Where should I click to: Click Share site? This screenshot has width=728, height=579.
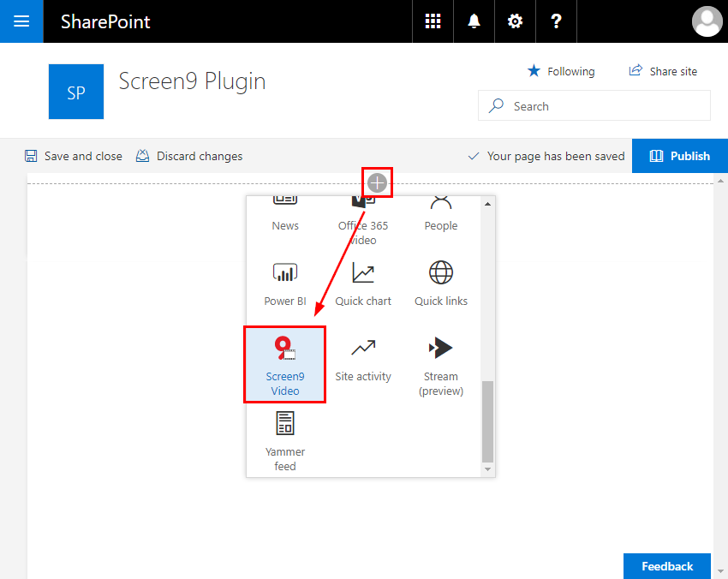[663, 71]
